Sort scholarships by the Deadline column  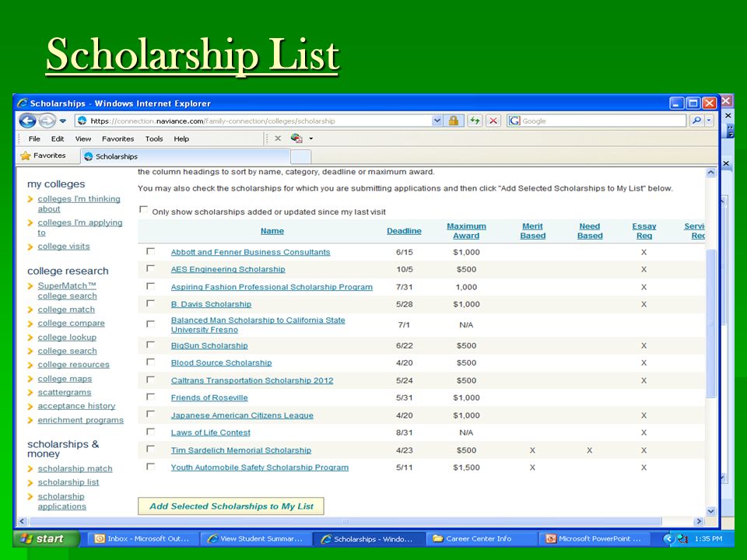(x=404, y=231)
